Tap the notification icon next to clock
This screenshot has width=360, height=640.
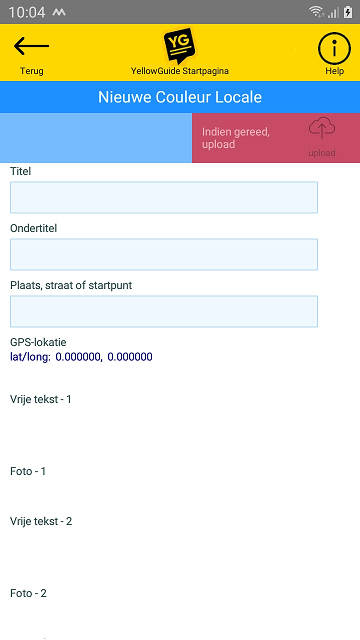[x=59, y=13]
